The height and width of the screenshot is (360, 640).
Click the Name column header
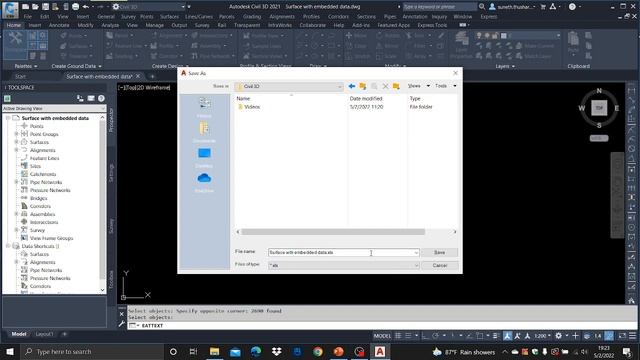point(243,98)
